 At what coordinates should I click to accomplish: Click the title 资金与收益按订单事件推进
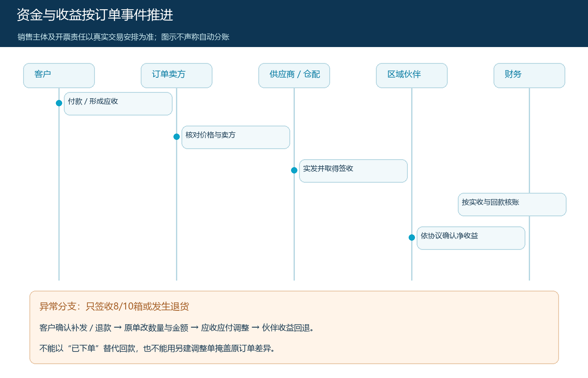pyautogui.click(x=95, y=15)
